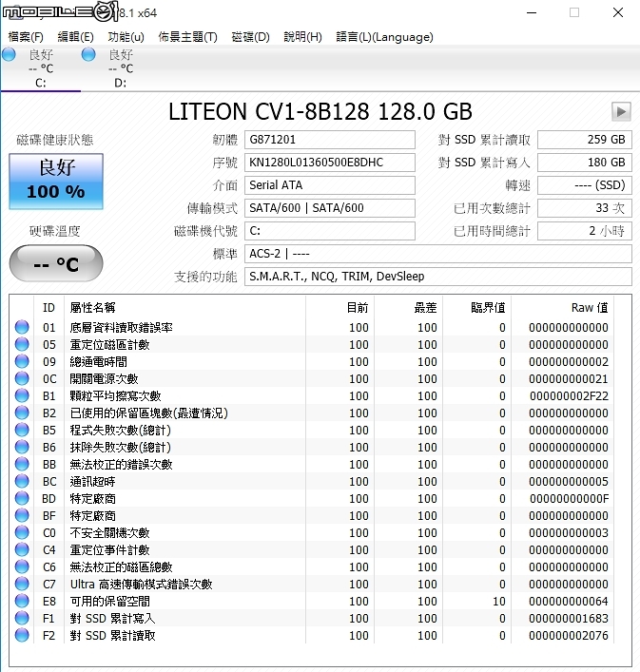Image resolution: width=640 pixels, height=672 pixels.
Task: Select raw value 000000002F22
Action: click(569, 396)
